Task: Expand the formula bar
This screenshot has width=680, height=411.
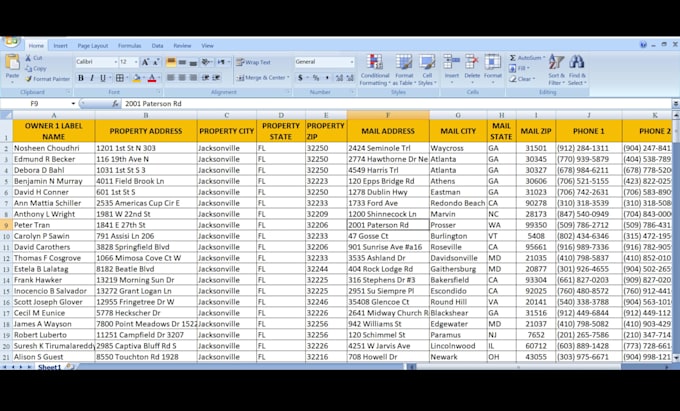Action: (676, 104)
